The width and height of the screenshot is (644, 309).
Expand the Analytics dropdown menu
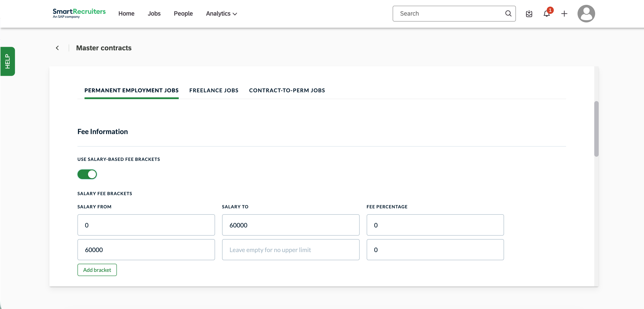tap(221, 13)
